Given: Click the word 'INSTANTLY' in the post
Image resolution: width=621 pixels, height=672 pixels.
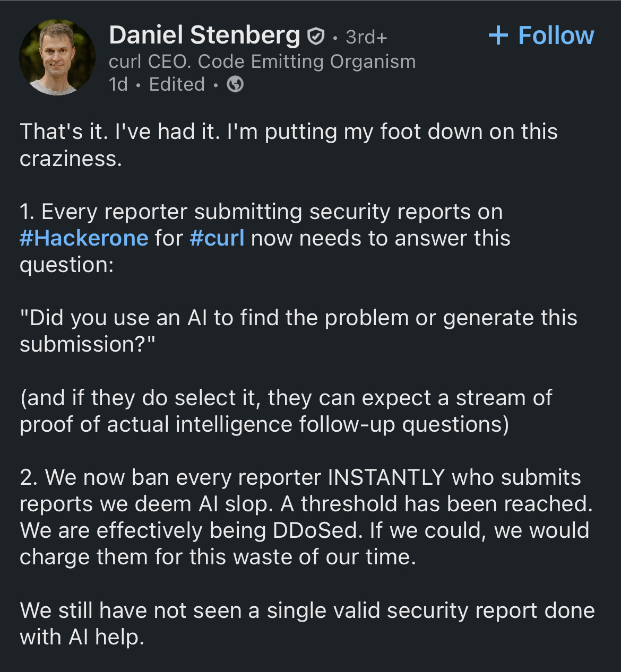Looking at the screenshot, I should point(386,477).
